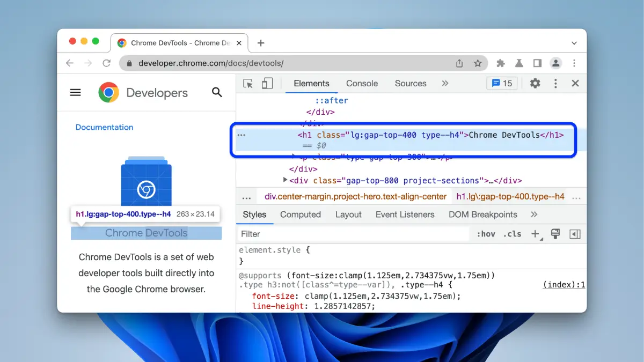The height and width of the screenshot is (362, 644).
Task: Add a new style rule with plus
Action: (535, 234)
